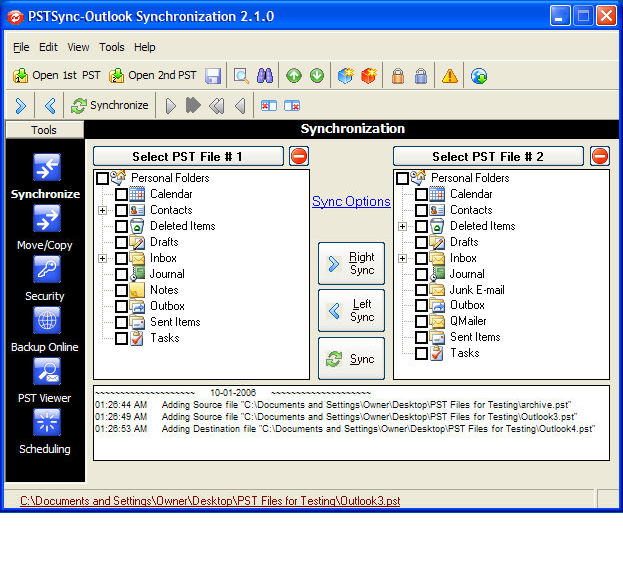The image size is (623, 563).
Task: Click the orange padlock toolbar icon
Action: pyautogui.click(x=398, y=75)
